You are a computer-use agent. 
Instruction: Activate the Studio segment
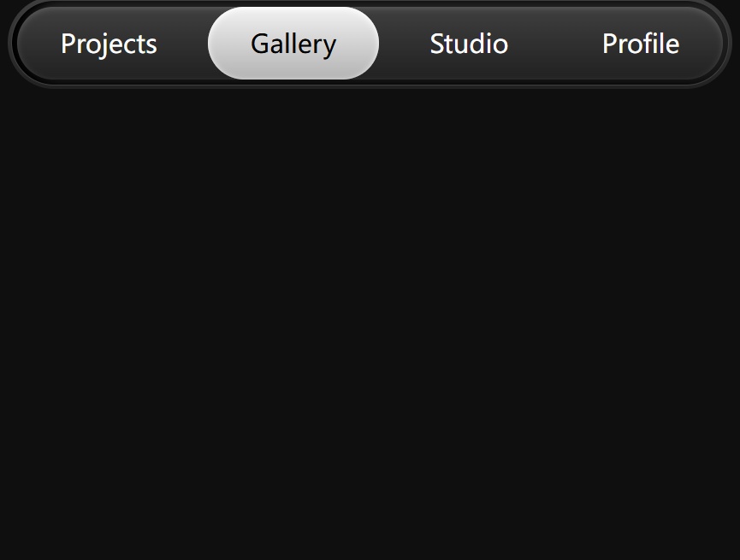pyautogui.click(x=469, y=44)
